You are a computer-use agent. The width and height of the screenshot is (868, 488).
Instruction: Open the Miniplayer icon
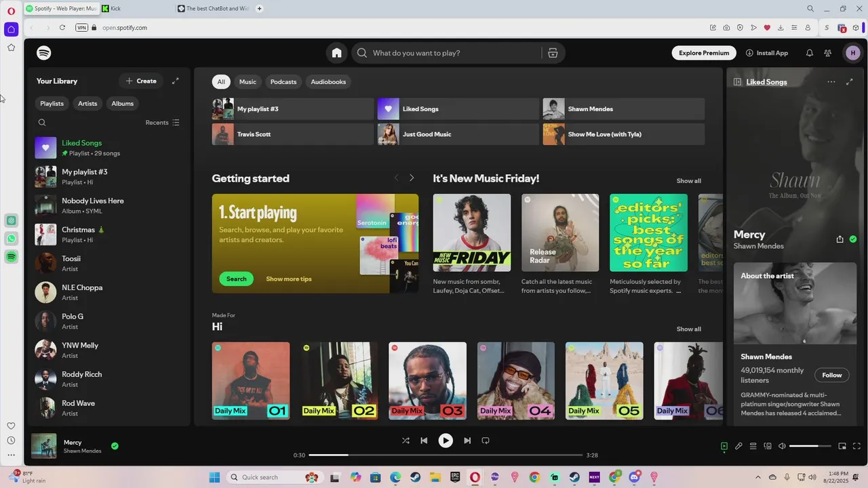[842, 446]
